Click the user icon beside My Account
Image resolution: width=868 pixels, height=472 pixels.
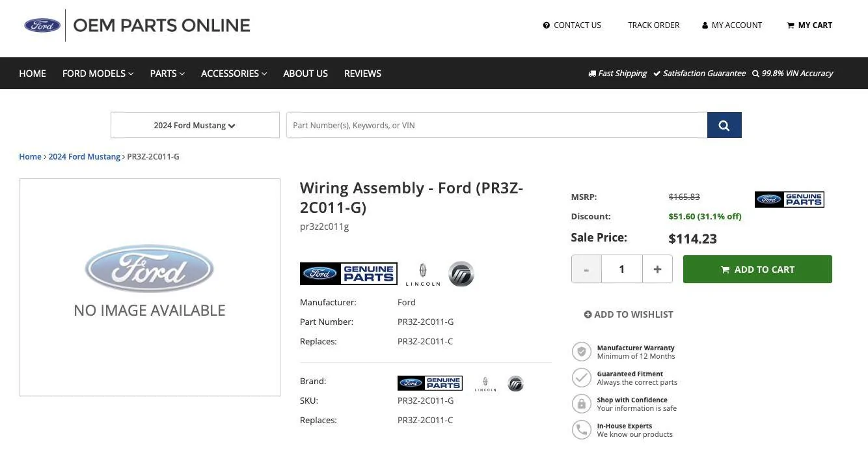click(705, 25)
